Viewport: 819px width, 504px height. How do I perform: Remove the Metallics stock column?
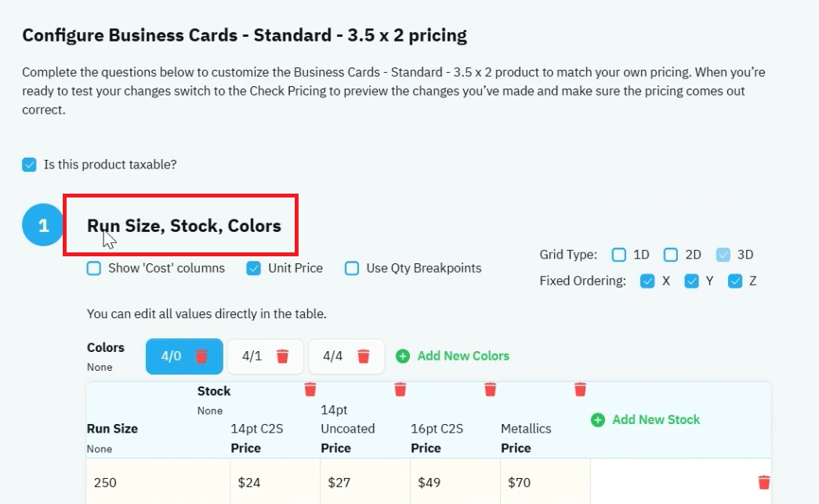pos(580,389)
